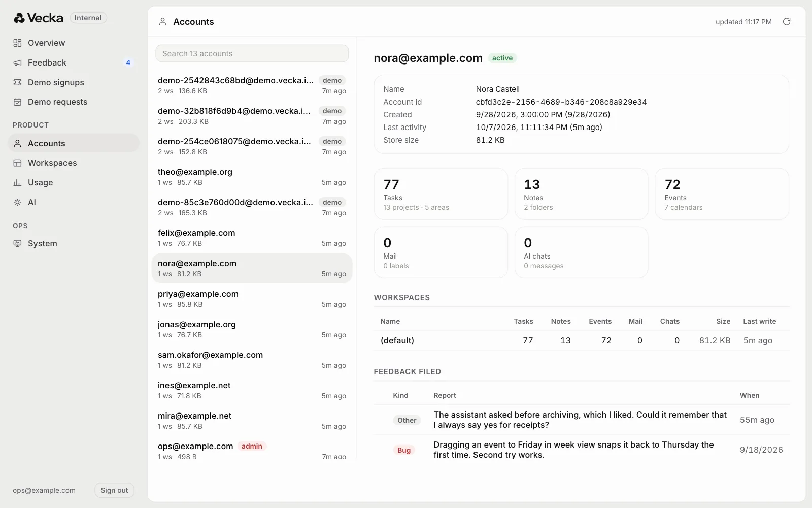Open Overview via its grid icon
Viewport: 812px width, 508px height.
click(17, 43)
